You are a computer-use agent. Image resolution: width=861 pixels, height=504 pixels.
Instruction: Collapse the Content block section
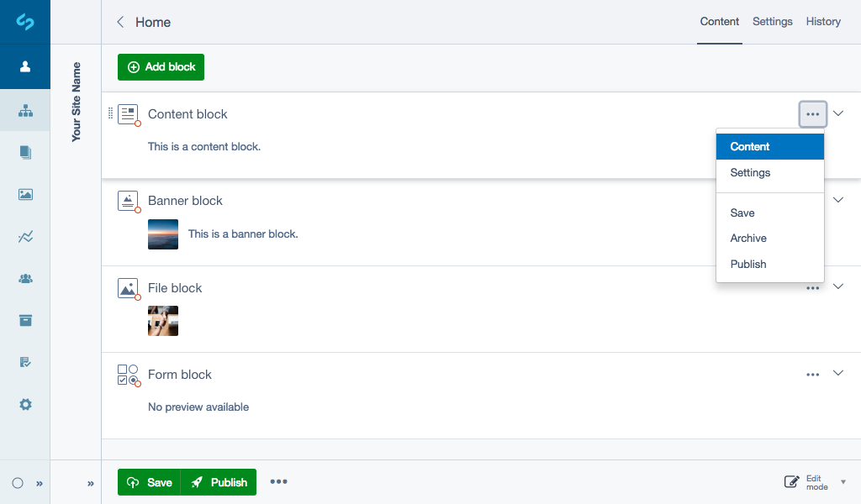(837, 113)
